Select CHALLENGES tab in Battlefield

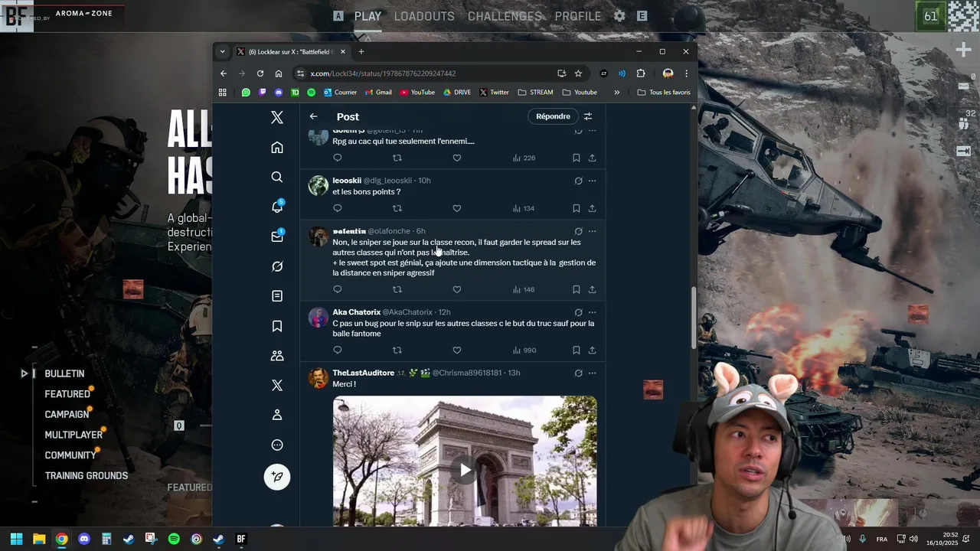coord(505,16)
